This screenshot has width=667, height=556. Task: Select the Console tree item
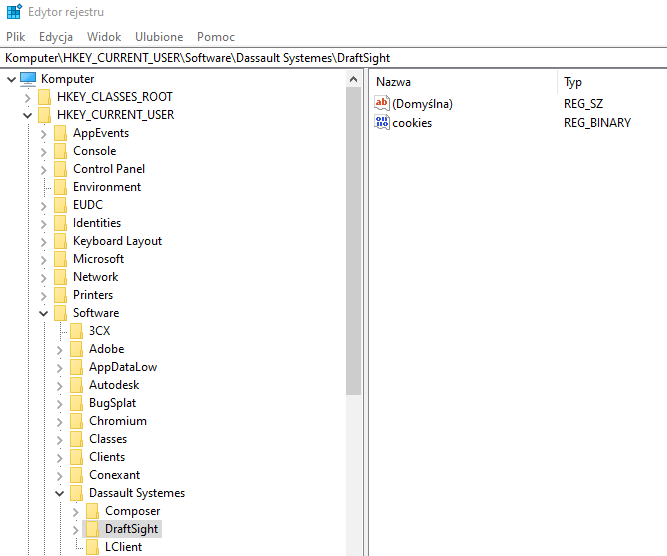point(94,151)
